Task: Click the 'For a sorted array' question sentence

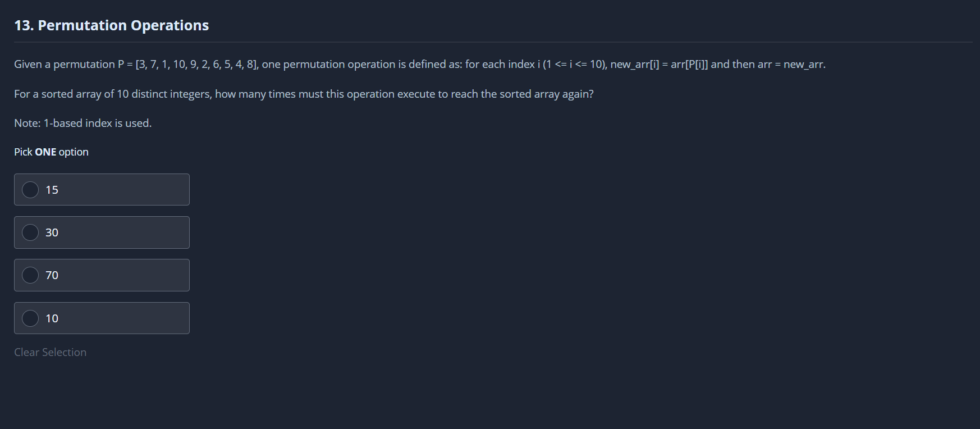Action: tap(303, 94)
